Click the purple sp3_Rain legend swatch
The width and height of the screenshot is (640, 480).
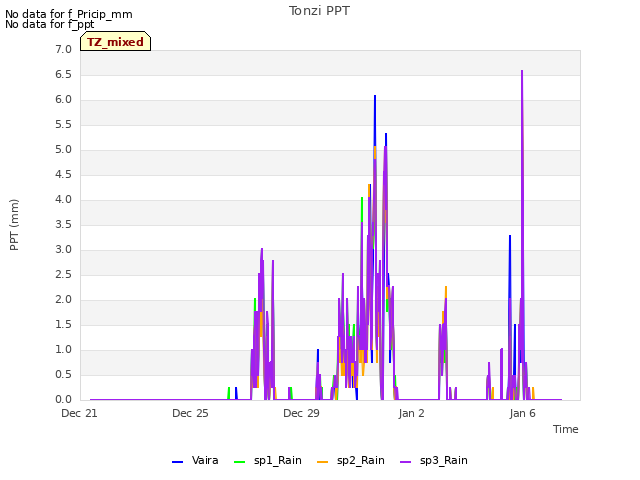point(406,462)
